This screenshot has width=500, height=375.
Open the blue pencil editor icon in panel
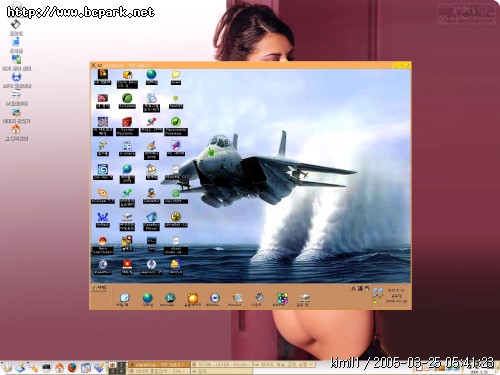pyautogui.click(x=99, y=368)
